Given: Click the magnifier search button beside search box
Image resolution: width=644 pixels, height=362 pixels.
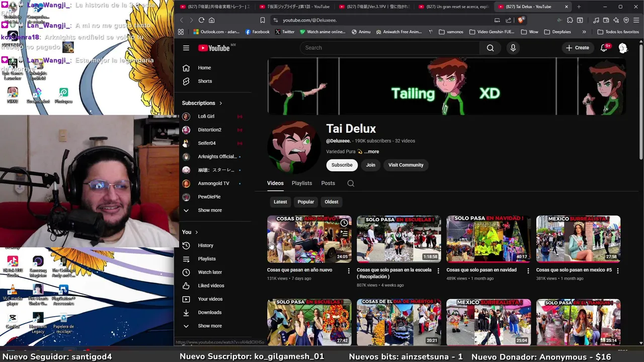Looking at the screenshot, I should [x=491, y=48].
